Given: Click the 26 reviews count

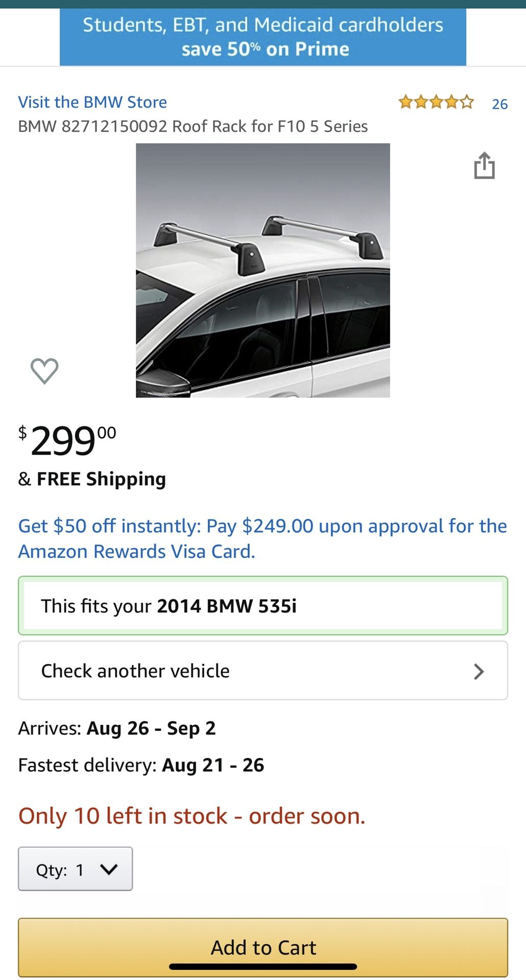Looking at the screenshot, I should [499, 104].
